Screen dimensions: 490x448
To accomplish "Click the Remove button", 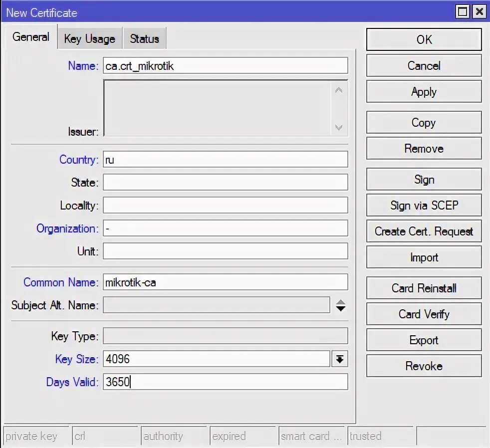I will click(x=424, y=148).
